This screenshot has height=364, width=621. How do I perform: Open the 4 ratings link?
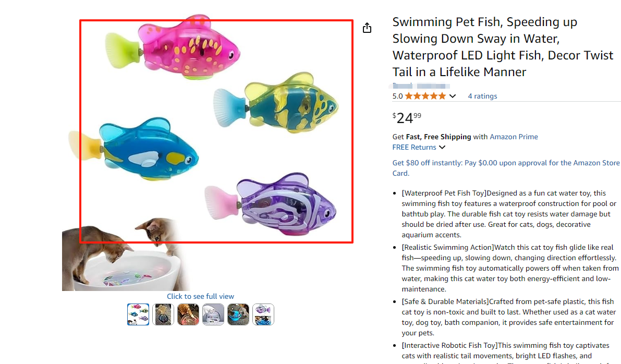coord(482,96)
